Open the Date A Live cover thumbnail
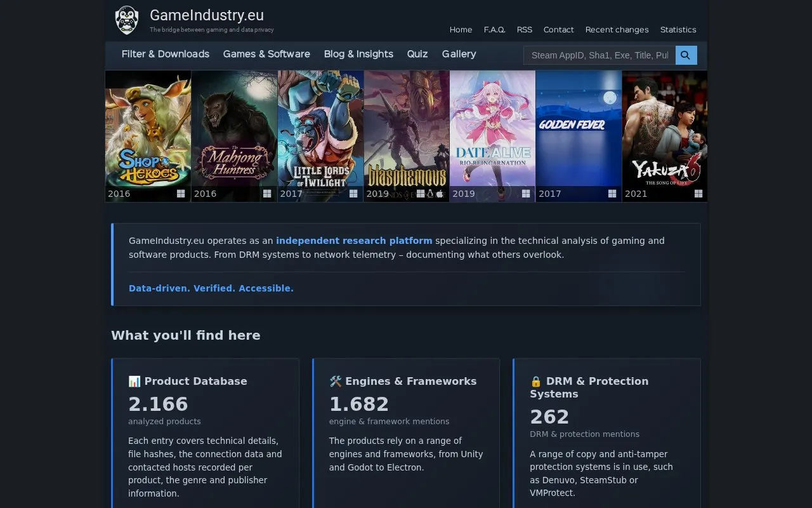Viewport: 812px width, 508px height. tap(492, 136)
